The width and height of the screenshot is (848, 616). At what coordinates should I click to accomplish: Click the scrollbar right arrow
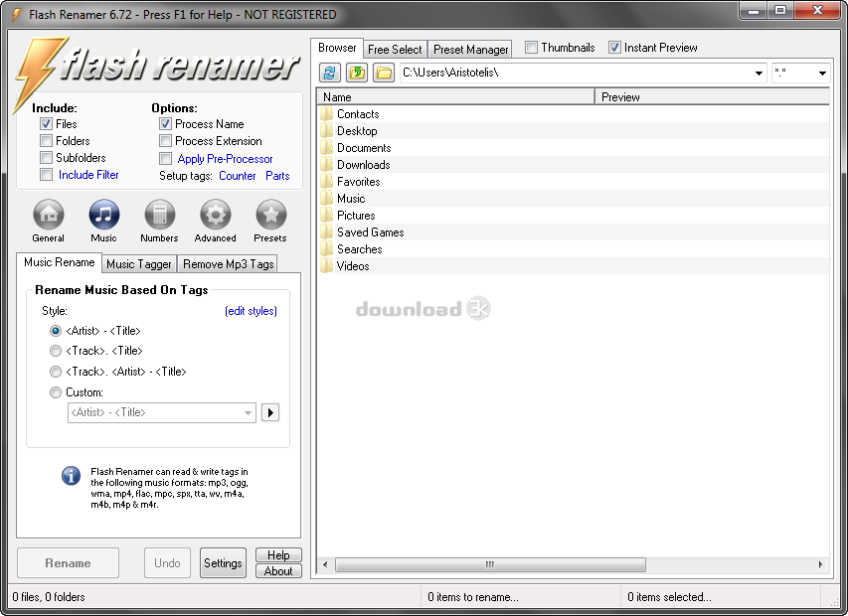(821, 564)
